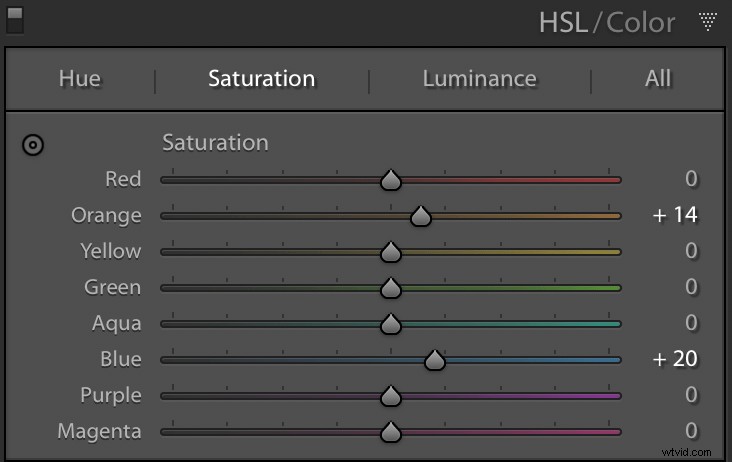Switch the panel to Color mode
Image resolution: width=732 pixels, height=462 pixels.
coord(640,22)
